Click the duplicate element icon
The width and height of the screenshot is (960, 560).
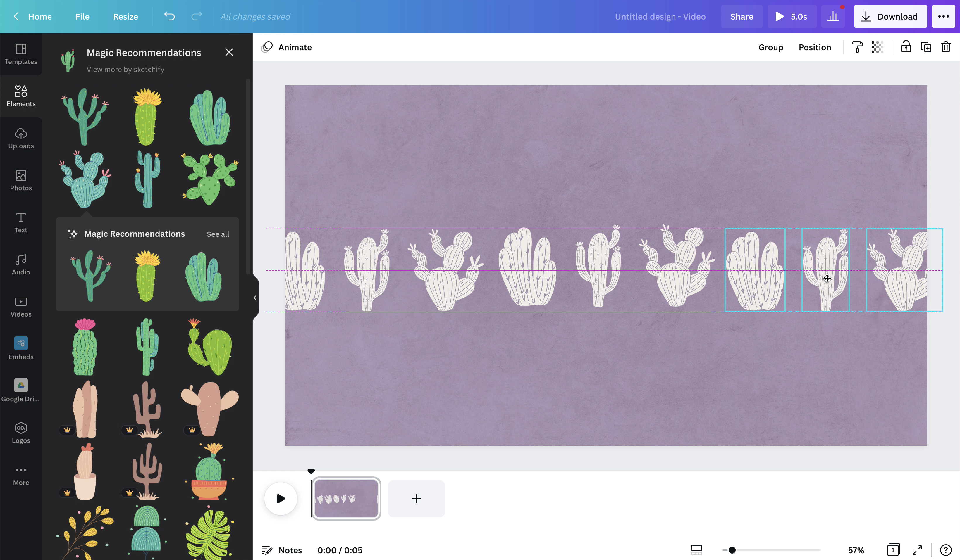[926, 47]
